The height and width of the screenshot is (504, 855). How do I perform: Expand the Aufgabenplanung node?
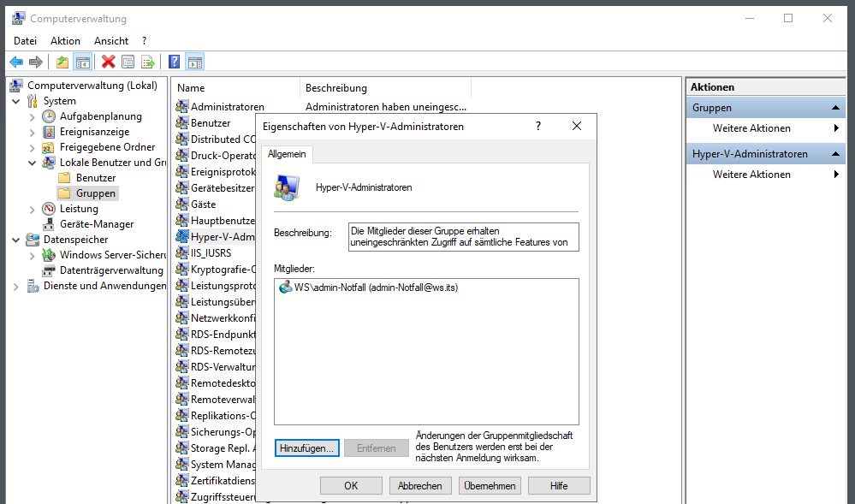click(33, 116)
